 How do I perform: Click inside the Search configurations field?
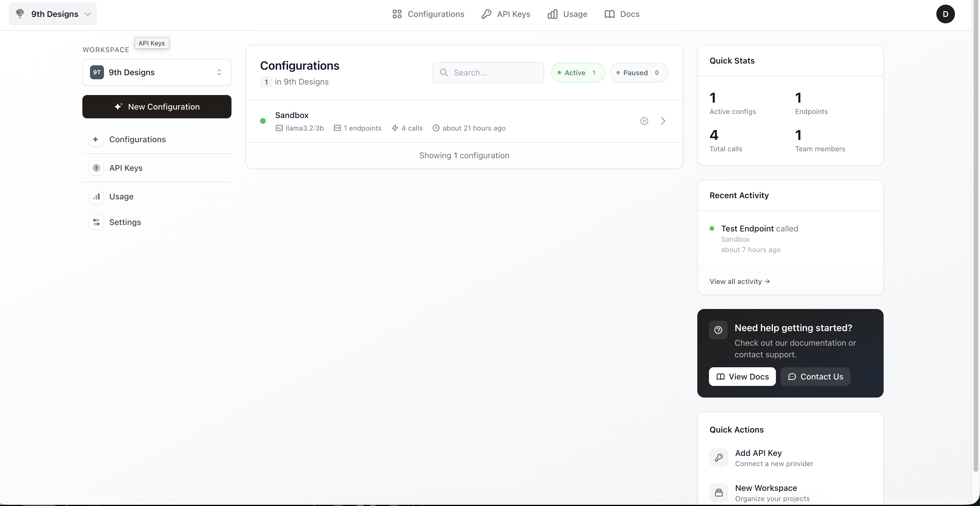(488, 72)
